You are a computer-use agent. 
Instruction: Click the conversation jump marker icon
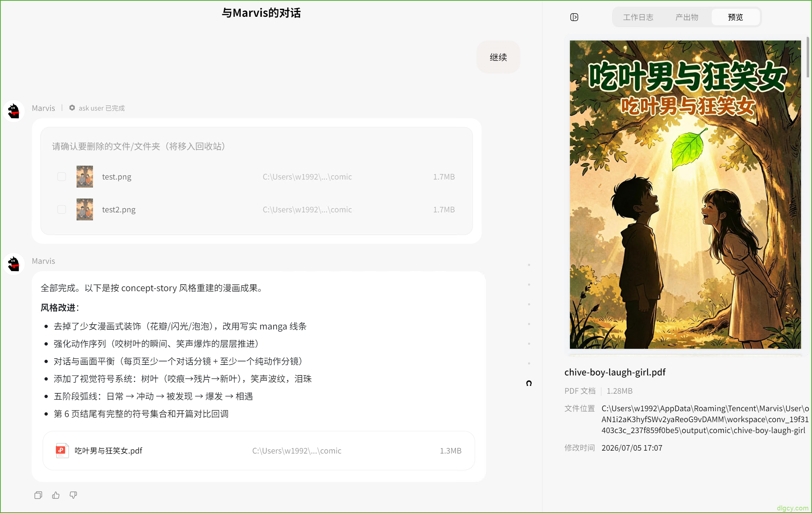[x=529, y=383]
